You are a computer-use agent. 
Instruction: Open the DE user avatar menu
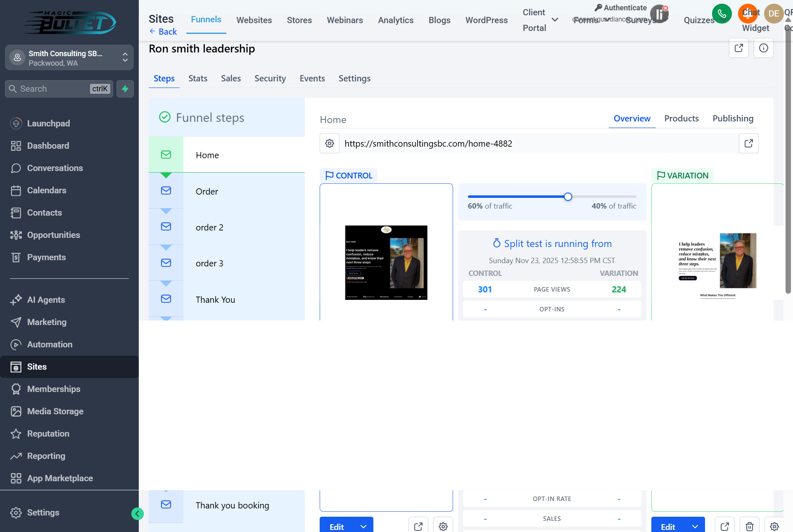click(774, 14)
